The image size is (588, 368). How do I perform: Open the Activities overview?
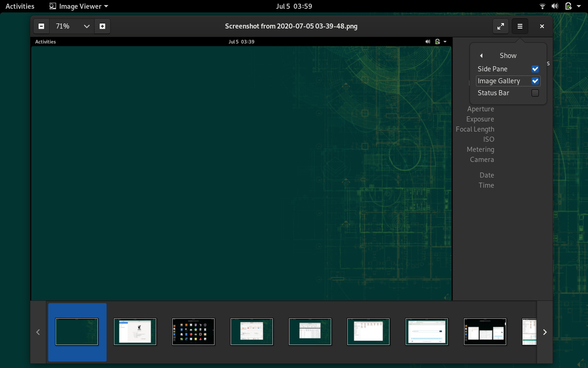coord(20,6)
